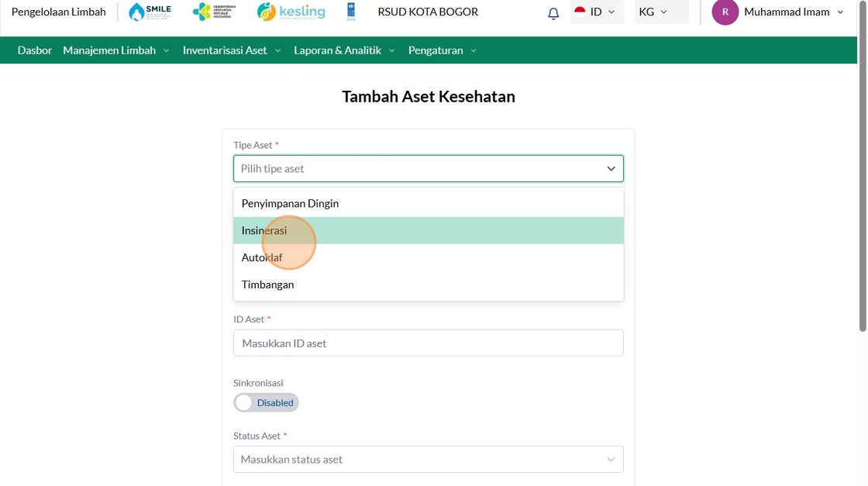Viewport: 868px width, 486px height.
Task: Open the Manajemen Limbah menu
Action: point(115,50)
